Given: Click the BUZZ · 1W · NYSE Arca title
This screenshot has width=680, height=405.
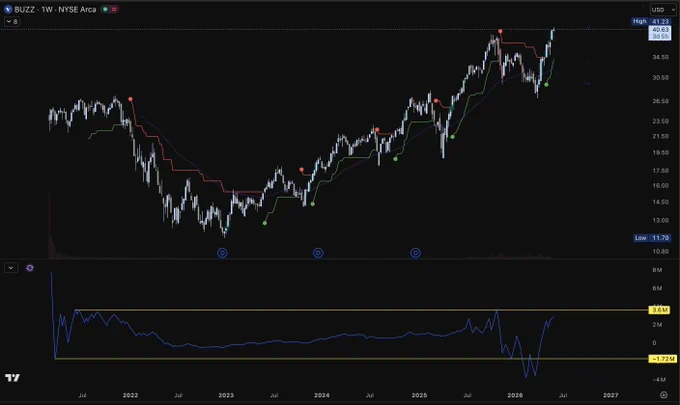Looking at the screenshot, I should [55, 9].
